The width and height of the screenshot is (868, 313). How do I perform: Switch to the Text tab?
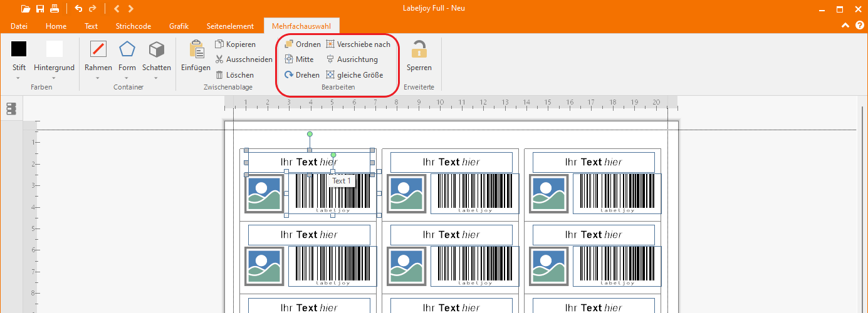click(x=92, y=26)
